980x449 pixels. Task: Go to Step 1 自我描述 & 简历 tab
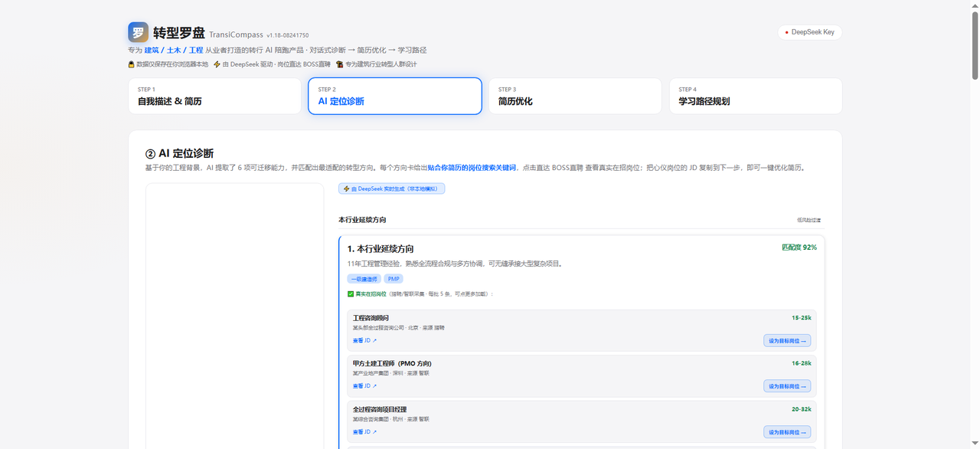(x=214, y=96)
